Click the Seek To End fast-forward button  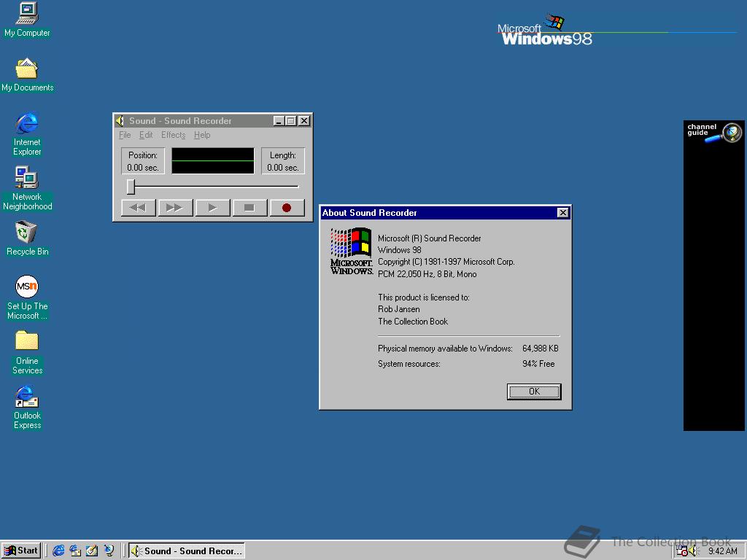[175, 208]
